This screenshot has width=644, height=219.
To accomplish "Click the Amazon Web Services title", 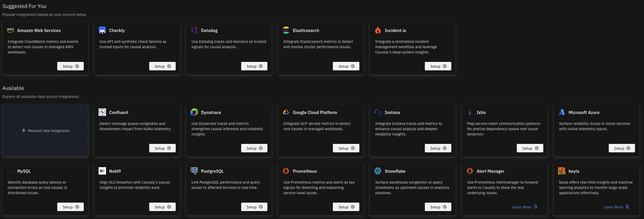I will coord(39,30).
